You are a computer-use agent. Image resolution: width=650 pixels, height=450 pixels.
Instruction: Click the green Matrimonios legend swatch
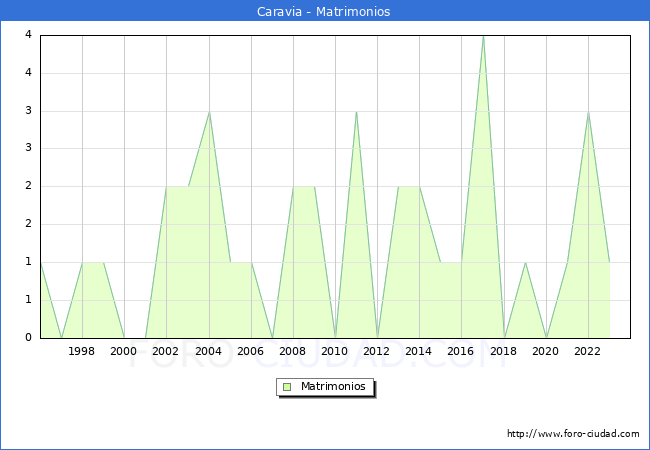287,387
